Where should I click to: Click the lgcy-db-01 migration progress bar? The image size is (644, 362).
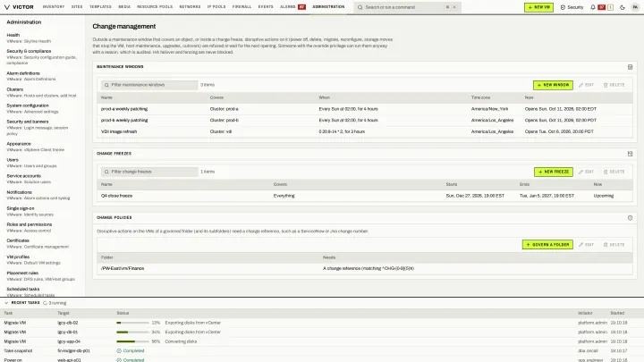point(132,332)
